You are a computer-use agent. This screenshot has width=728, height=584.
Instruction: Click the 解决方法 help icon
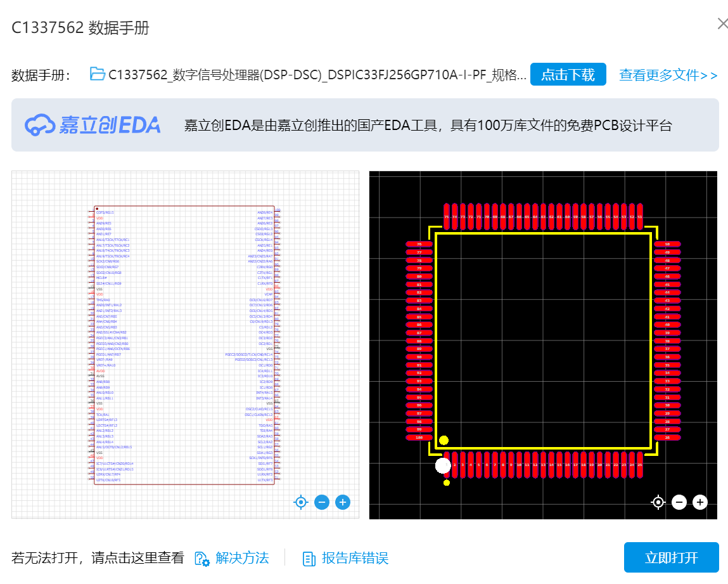[202, 559]
